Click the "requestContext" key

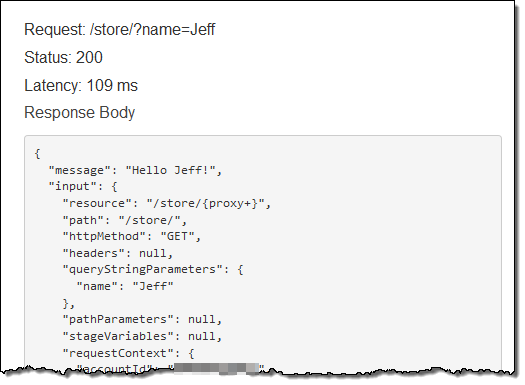118,353
